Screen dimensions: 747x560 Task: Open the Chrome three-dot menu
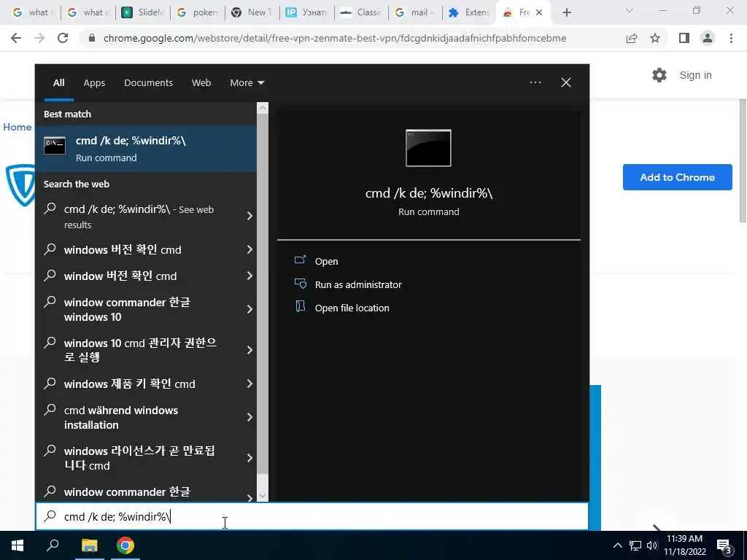[x=731, y=38]
